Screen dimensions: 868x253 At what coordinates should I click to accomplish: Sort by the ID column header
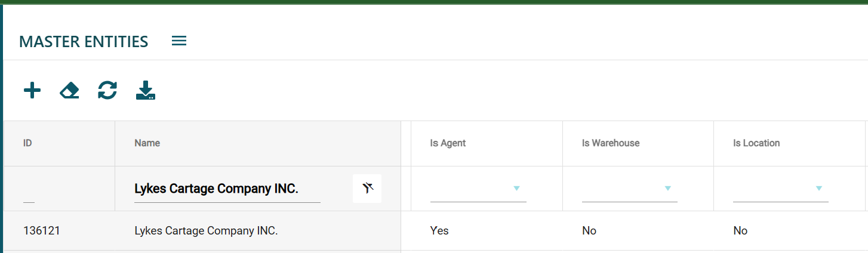coord(27,143)
